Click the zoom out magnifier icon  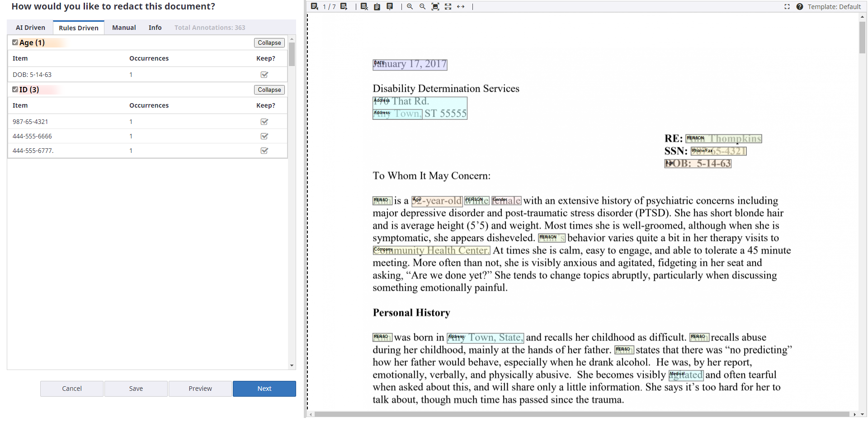pyautogui.click(x=422, y=6)
